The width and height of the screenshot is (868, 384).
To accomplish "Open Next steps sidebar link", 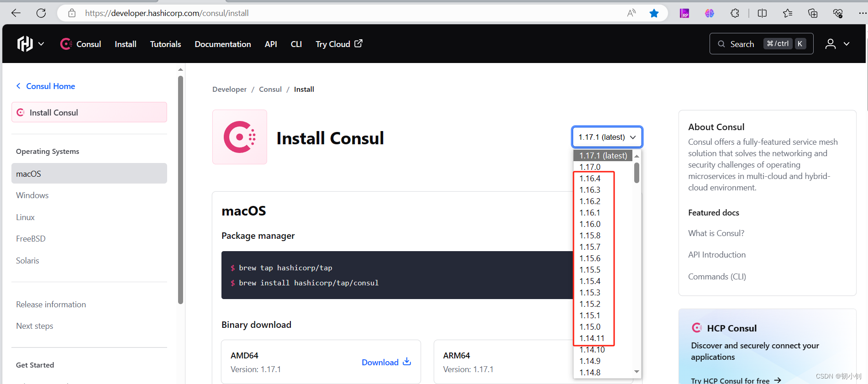I will pos(35,326).
